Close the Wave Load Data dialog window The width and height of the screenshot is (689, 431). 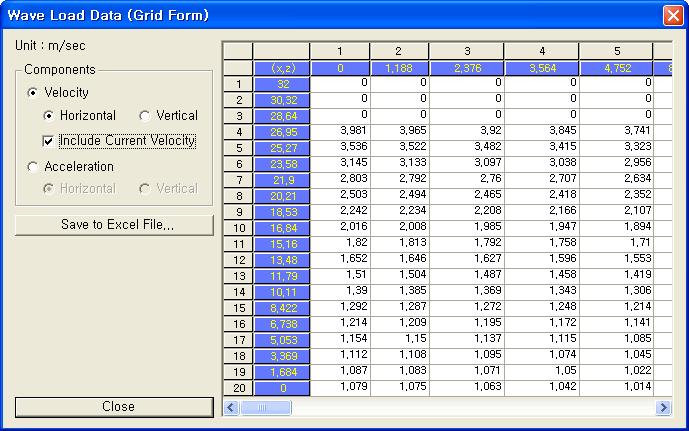[673, 15]
